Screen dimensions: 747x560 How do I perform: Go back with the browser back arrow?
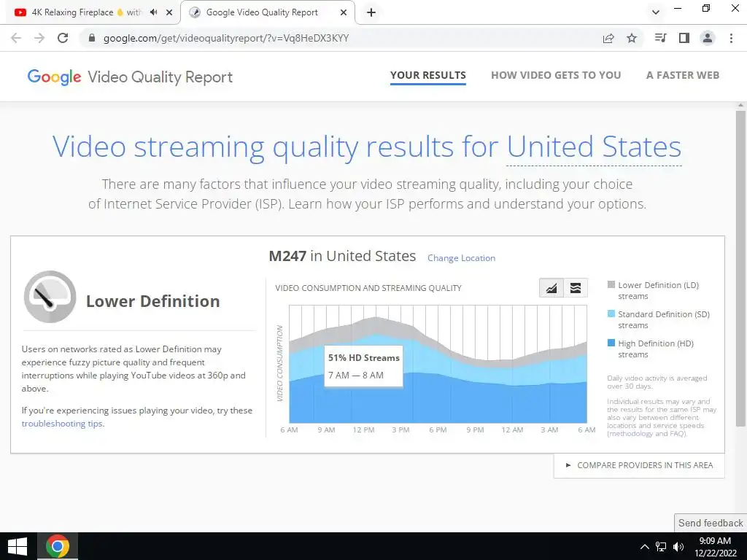pos(16,38)
